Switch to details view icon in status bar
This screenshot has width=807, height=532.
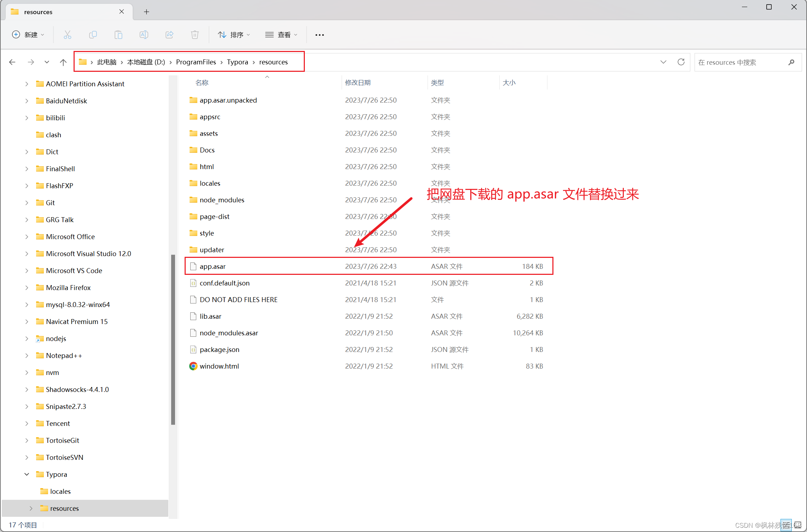[x=786, y=525]
